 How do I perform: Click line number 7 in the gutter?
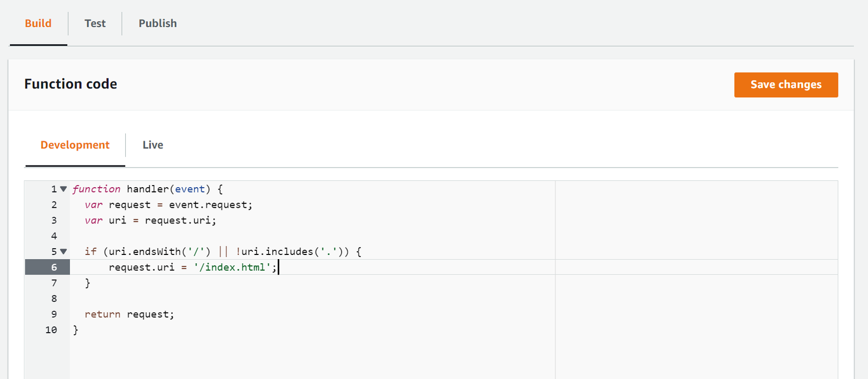pos(54,283)
